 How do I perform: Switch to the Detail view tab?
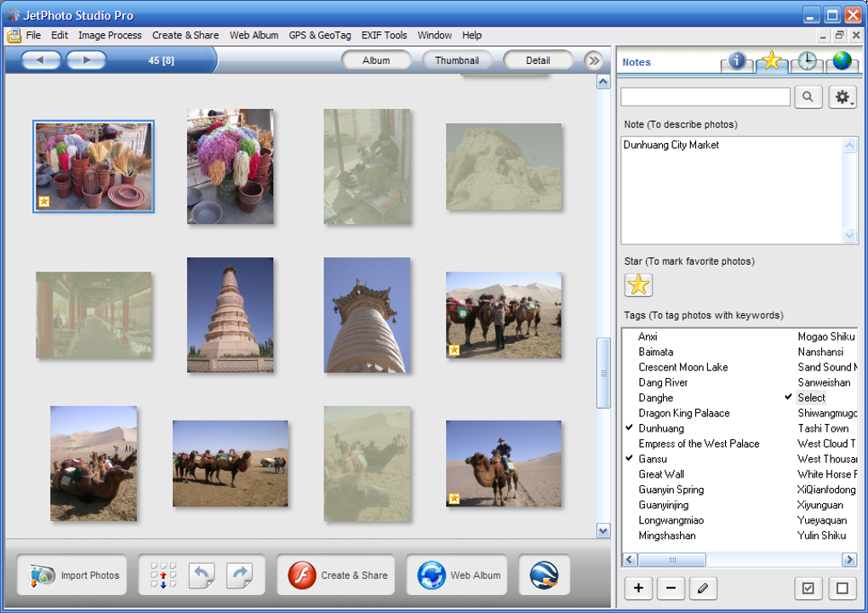click(x=538, y=60)
